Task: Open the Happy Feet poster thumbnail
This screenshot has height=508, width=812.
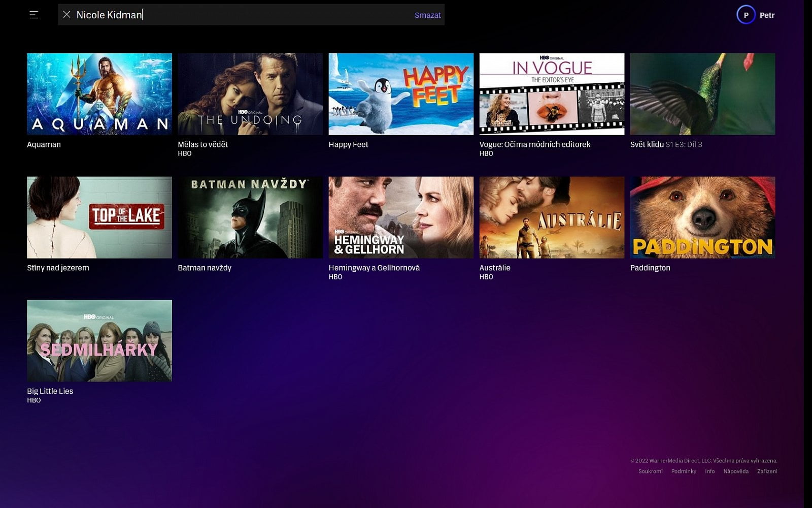Action: pos(401,94)
